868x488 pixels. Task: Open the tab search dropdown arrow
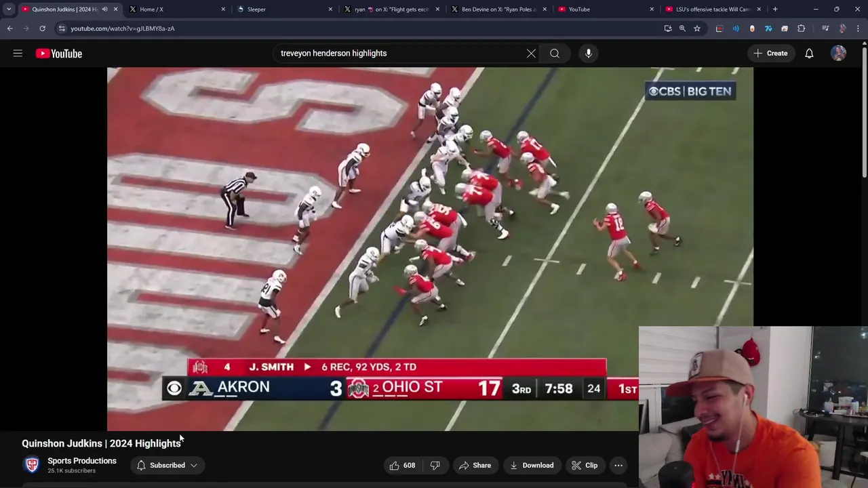click(9, 9)
